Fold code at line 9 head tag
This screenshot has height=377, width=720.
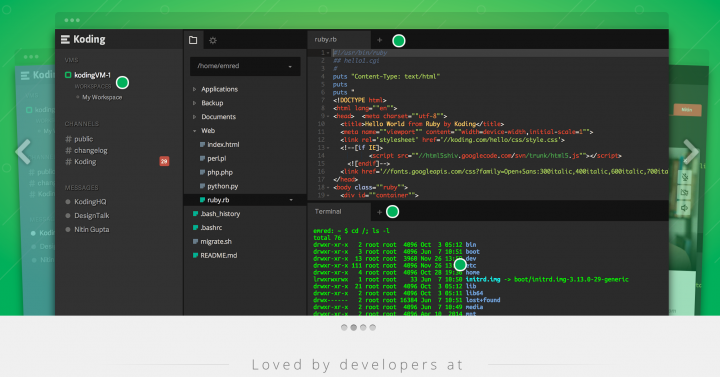(328, 116)
